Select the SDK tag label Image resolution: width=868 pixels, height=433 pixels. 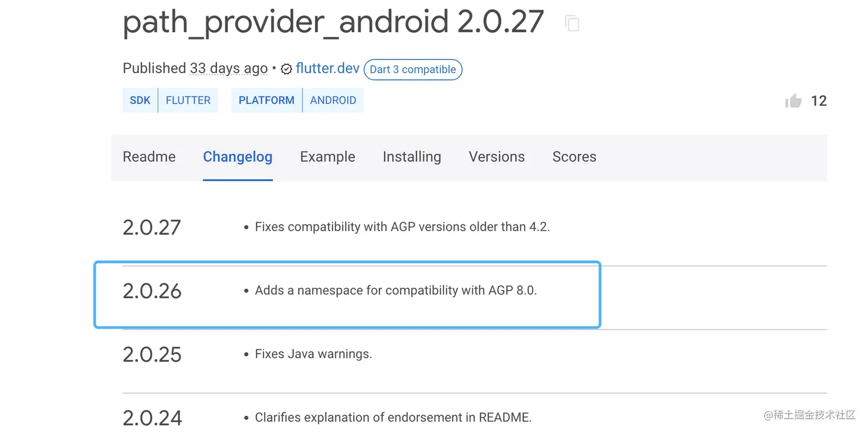tap(140, 100)
